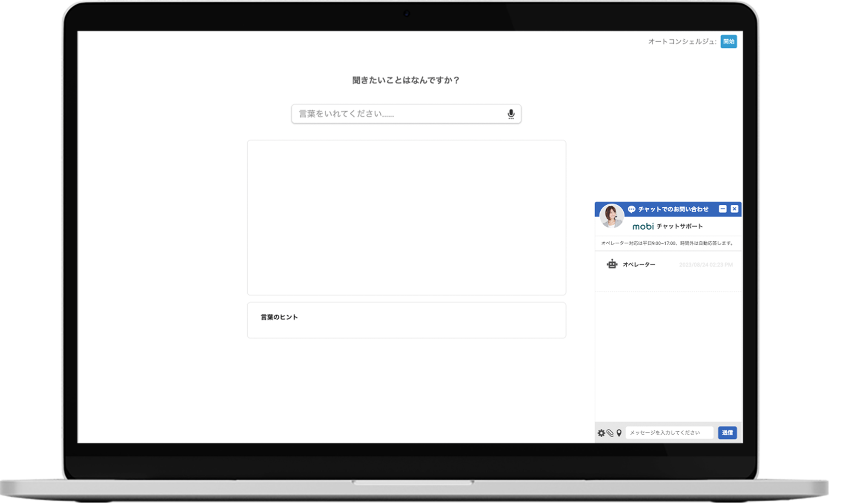The width and height of the screenshot is (851, 504).
Task: Minimize the chat support window
Action: pyautogui.click(x=722, y=209)
